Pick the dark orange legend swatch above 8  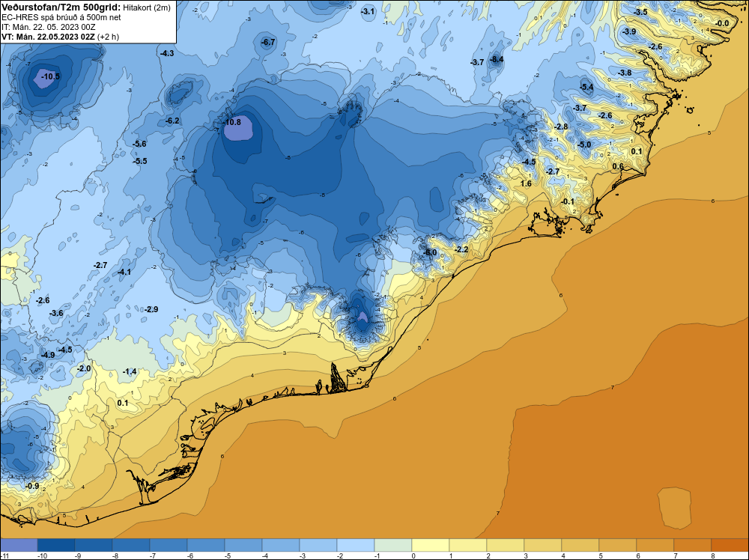730,545
